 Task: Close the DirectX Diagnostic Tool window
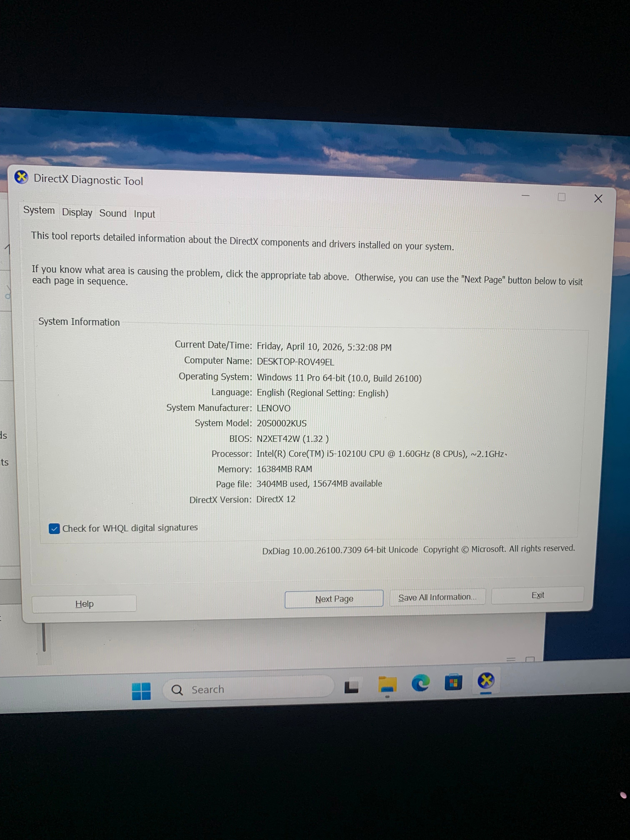click(x=598, y=199)
